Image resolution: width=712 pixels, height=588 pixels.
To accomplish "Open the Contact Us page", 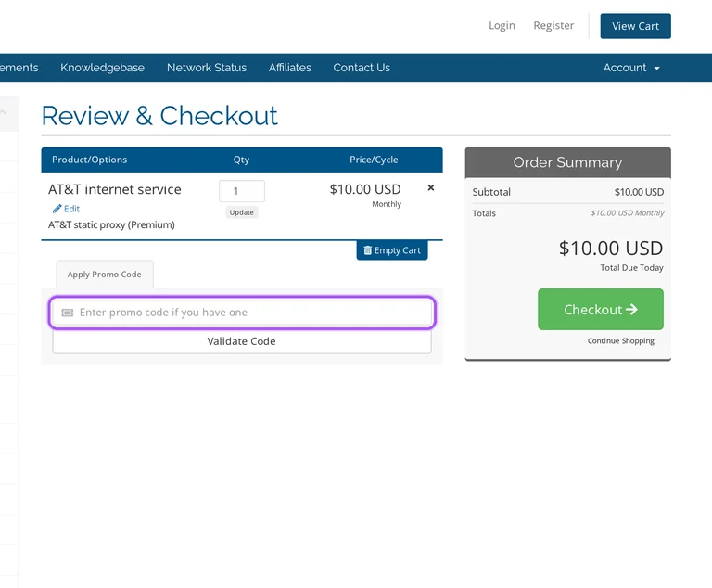I will (x=362, y=68).
